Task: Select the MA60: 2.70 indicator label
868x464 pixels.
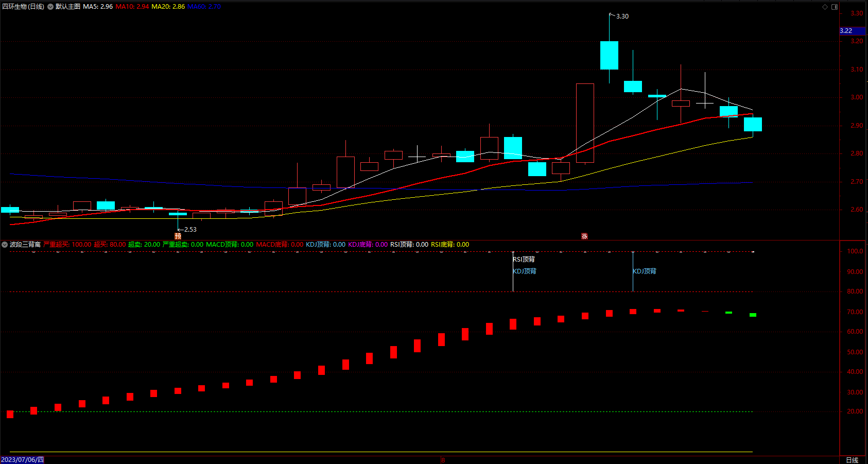Action: 204,7
